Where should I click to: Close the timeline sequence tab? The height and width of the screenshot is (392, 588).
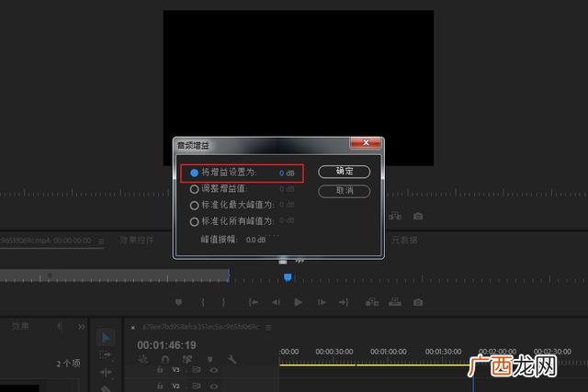point(132,328)
